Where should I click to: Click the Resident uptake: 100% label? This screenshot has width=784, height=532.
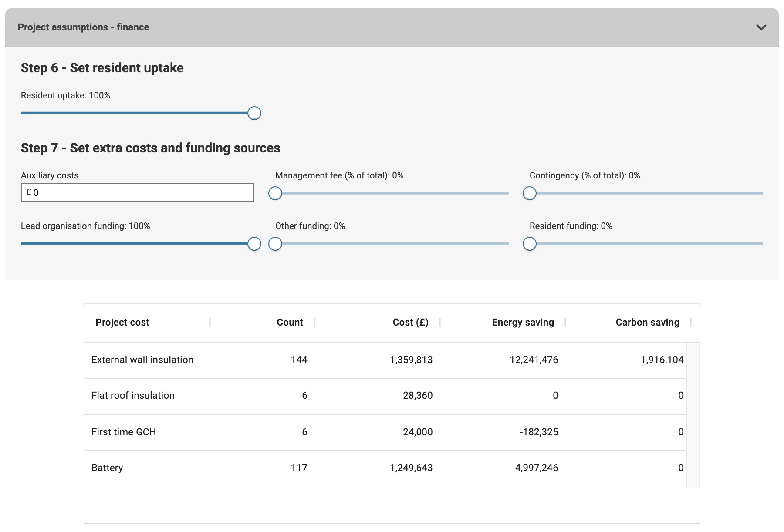coord(65,95)
